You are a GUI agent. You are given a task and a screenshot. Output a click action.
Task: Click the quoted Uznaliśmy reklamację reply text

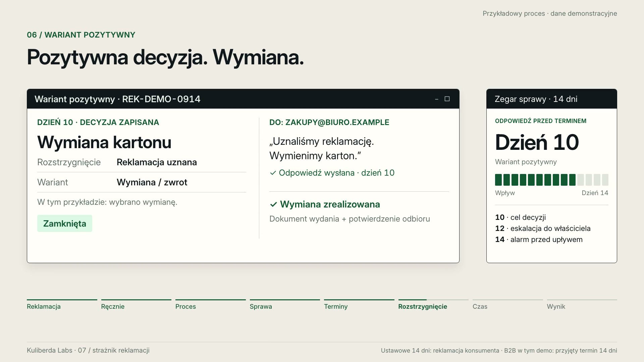click(x=322, y=148)
